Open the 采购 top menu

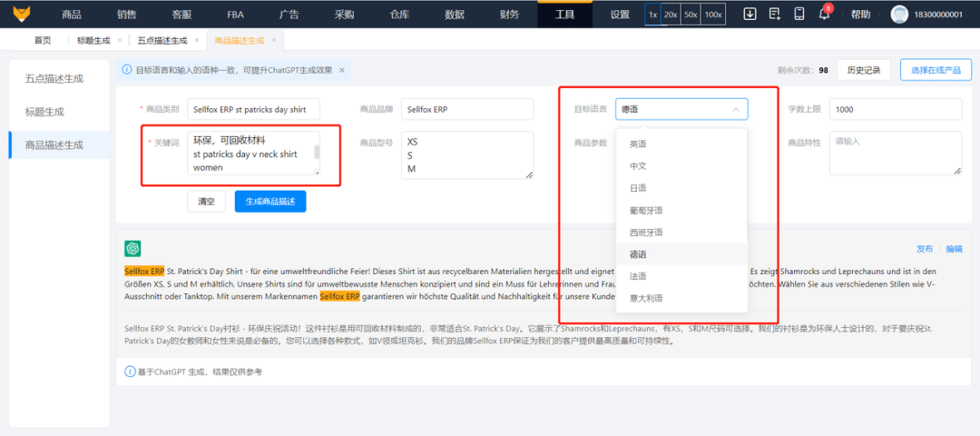point(344,15)
